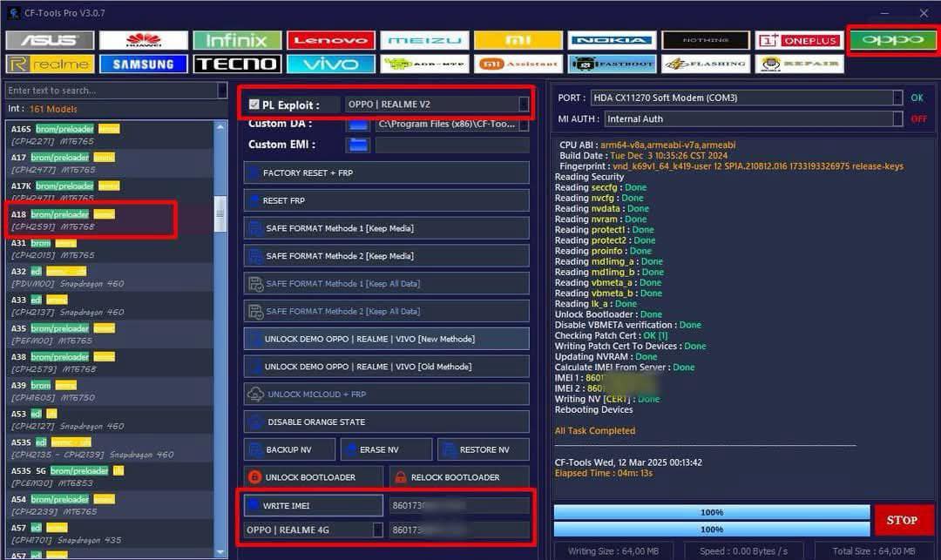Image resolution: width=941 pixels, height=560 pixels.
Task: Select the A38 [CPH2579] model
Action: (x=110, y=363)
